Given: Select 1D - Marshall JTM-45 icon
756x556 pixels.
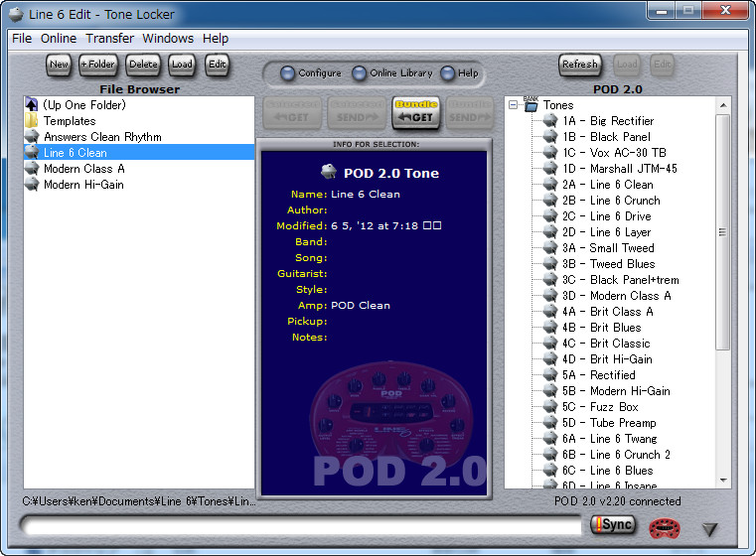Looking at the screenshot, I should [x=550, y=168].
